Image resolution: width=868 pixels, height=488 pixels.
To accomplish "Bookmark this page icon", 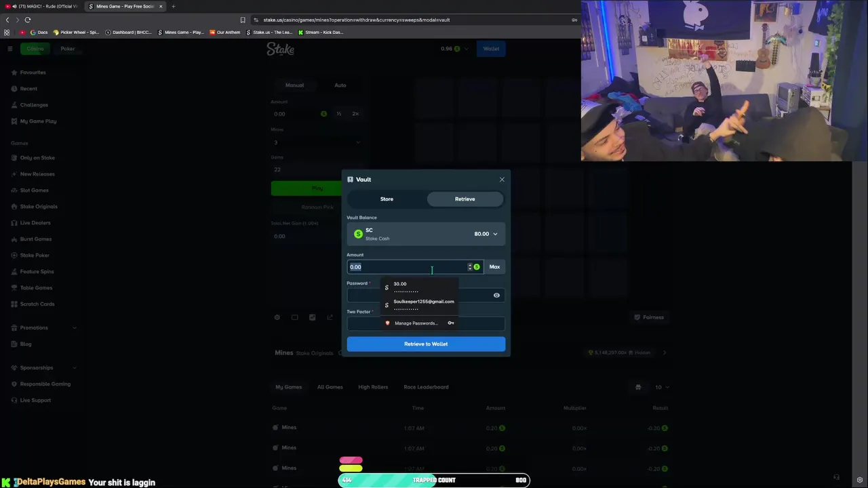I will coord(243,20).
